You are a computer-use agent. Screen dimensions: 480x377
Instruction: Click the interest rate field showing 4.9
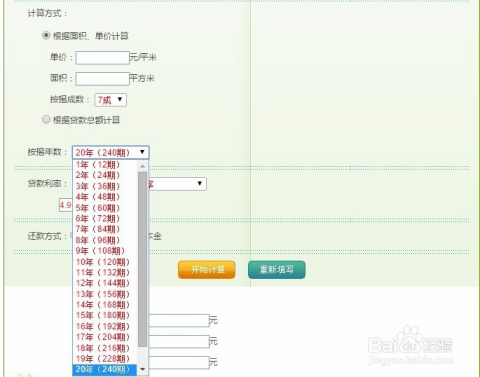[65, 205]
